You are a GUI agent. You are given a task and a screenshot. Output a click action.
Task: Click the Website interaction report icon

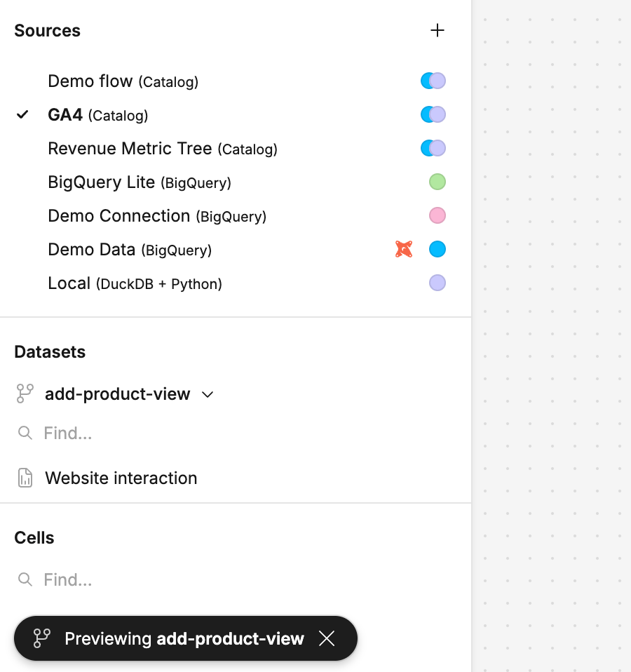pos(25,478)
